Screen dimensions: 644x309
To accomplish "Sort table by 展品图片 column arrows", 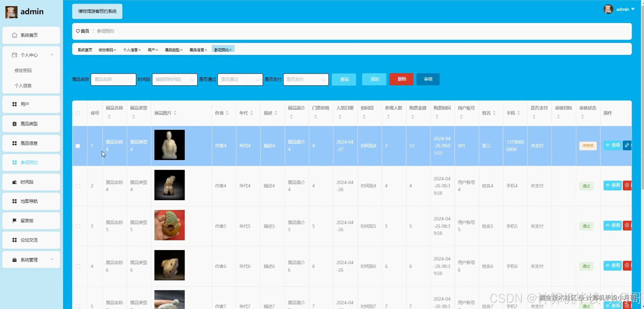I will [x=175, y=113].
